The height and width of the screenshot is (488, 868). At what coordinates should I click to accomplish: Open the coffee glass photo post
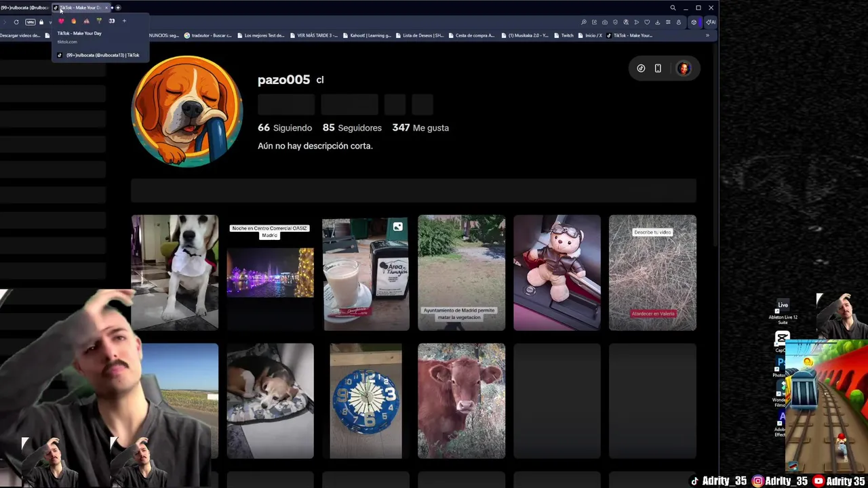coord(366,272)
